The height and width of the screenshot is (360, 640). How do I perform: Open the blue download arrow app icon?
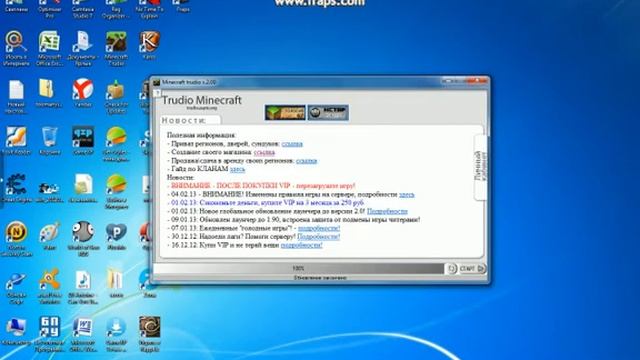click(x=116, y=328)
